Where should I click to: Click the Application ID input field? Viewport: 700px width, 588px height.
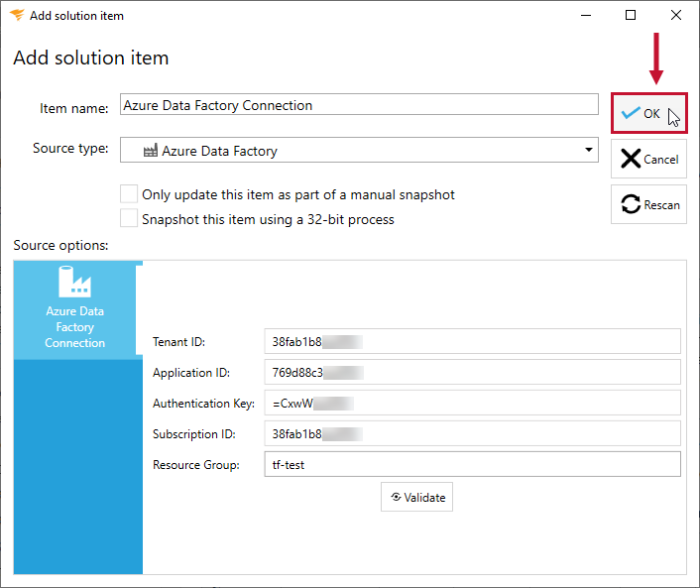(x=472, y=372)
